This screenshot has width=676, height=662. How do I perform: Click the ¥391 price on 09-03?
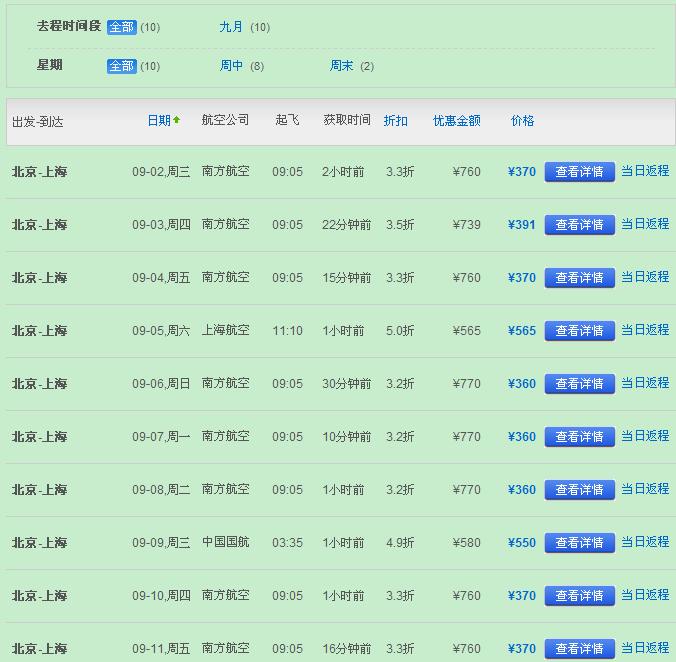(522, 225)
